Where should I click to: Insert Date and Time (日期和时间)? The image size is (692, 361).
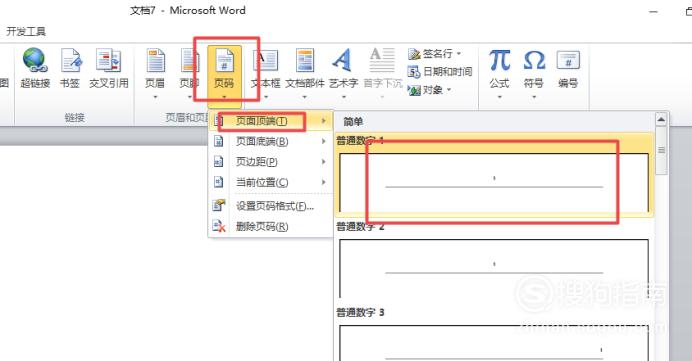click(x=440, y=71)
